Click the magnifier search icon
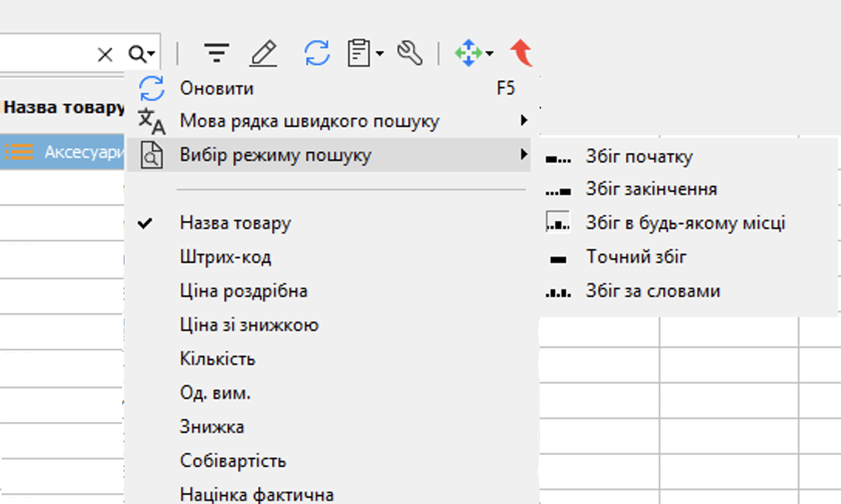Image resolution: width=841 pixels, height=504 pixels. 134,53
